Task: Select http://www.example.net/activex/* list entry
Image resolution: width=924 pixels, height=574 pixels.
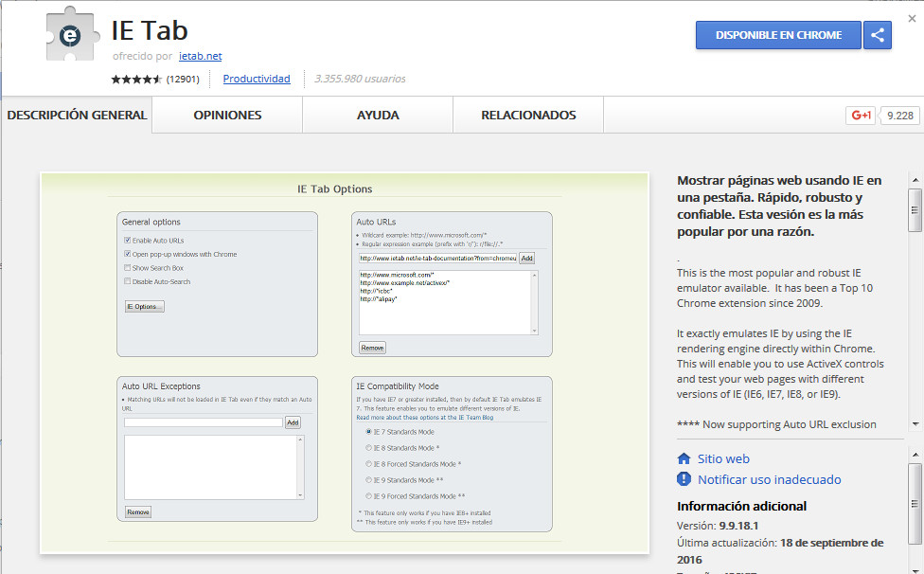Action: point(405,283)
